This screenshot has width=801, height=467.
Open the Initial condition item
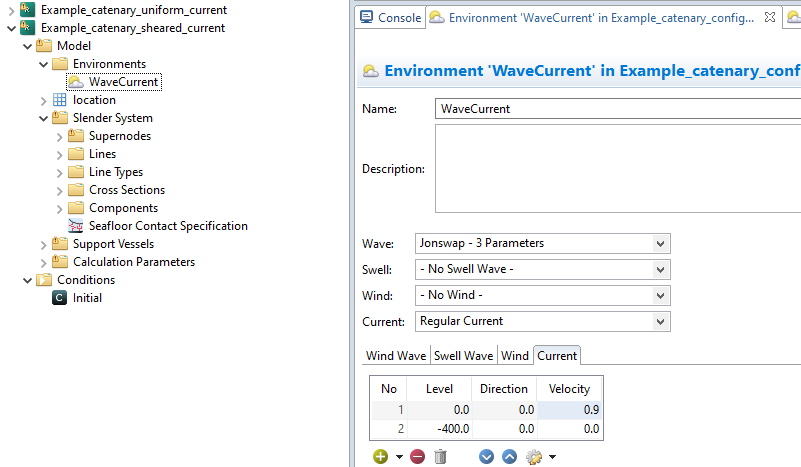tap(87, 298)
